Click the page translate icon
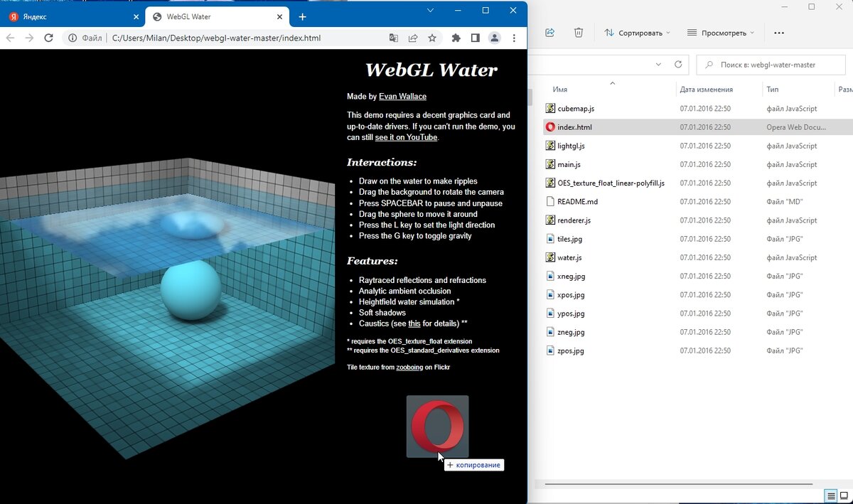Viewport: 853px width, 504px height. coord(395,38)
